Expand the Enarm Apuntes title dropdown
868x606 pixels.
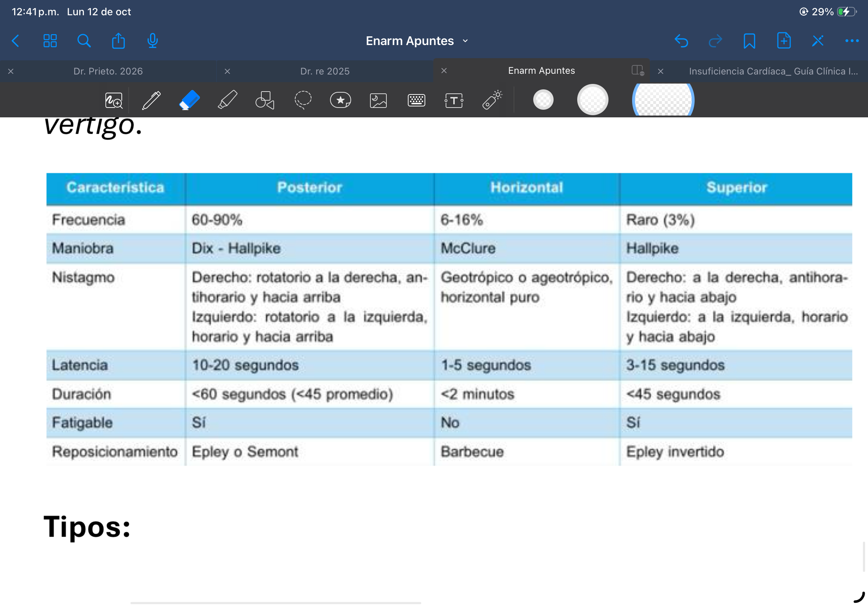click(x=465, y=41)
